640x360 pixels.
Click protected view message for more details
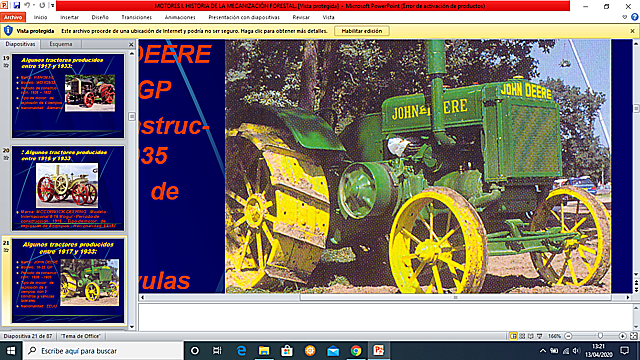pyautogui.click(x=194, y=31)
